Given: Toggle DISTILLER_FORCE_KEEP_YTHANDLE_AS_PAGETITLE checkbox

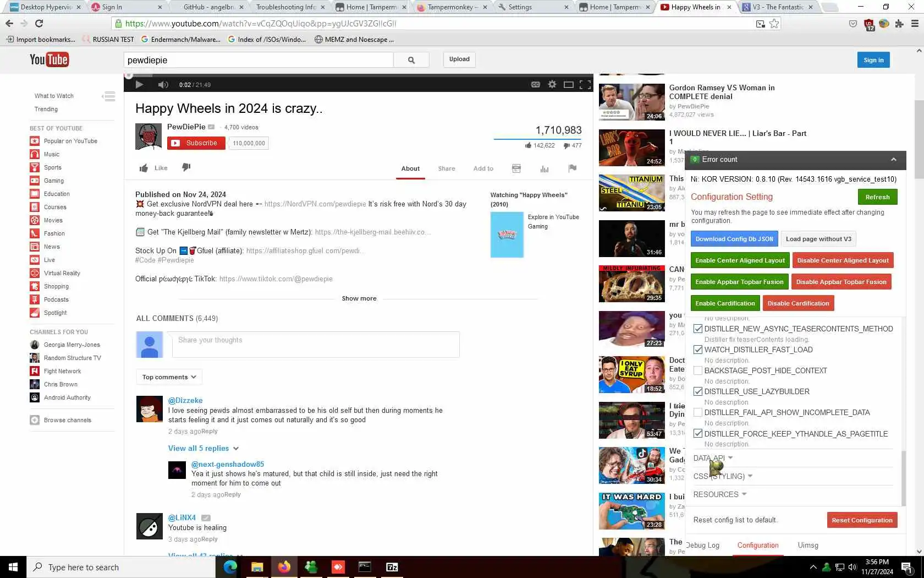Looking at the screenshot, I should [698, 434].
